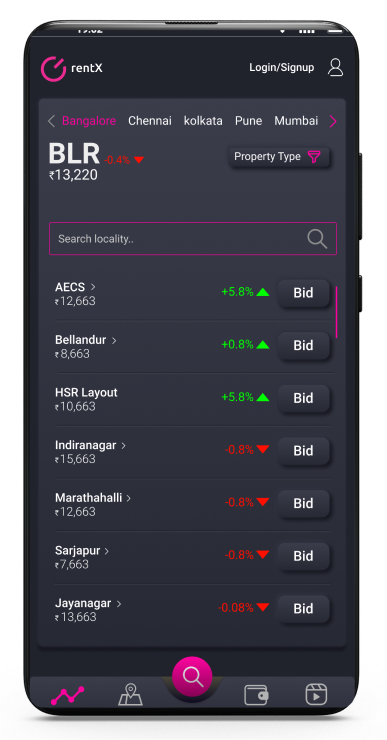Expand AECS locality details chevron
387x740 pixels.
tap(93, 286)
